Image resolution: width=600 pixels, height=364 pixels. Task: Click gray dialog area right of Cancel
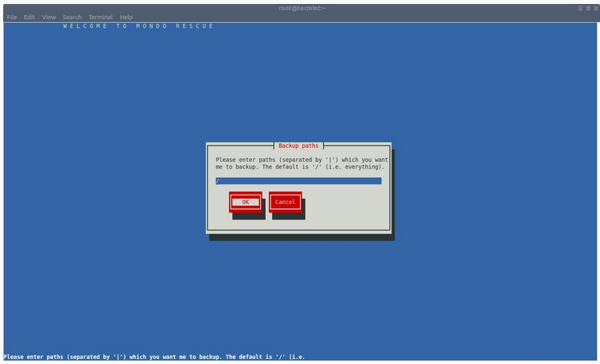(x=346, y=203)
